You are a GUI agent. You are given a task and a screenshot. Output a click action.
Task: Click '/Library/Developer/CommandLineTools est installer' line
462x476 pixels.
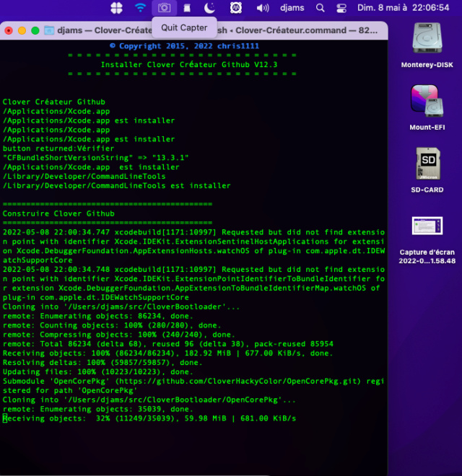(116, 185)
